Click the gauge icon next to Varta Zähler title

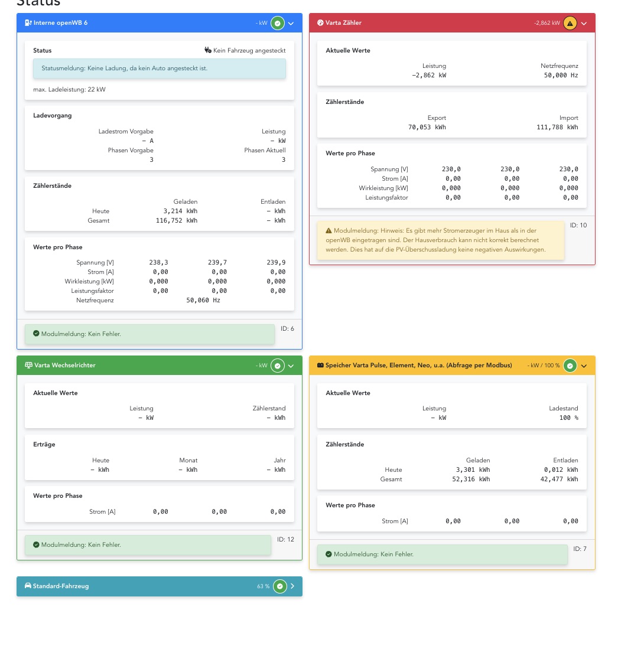click(x=320, y=23)
